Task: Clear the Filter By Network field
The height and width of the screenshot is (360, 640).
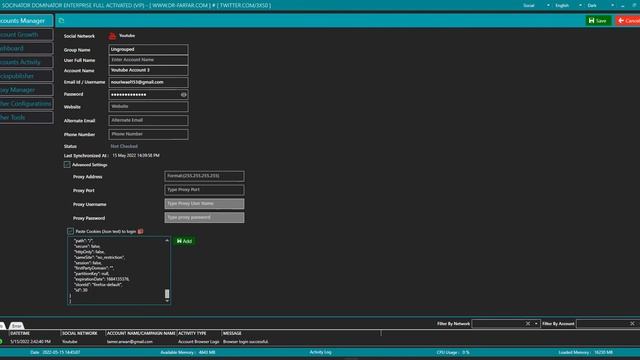Action: (528, 324)
